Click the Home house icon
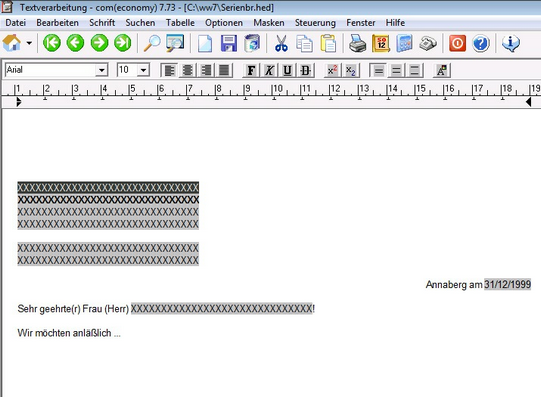 (x=12, y=43)
